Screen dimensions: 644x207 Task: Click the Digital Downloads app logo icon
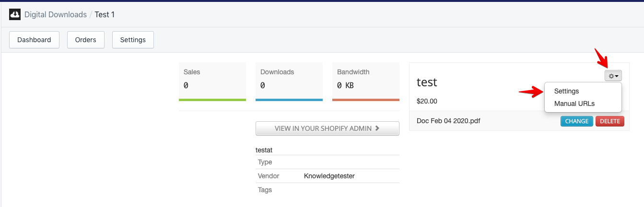15,14
